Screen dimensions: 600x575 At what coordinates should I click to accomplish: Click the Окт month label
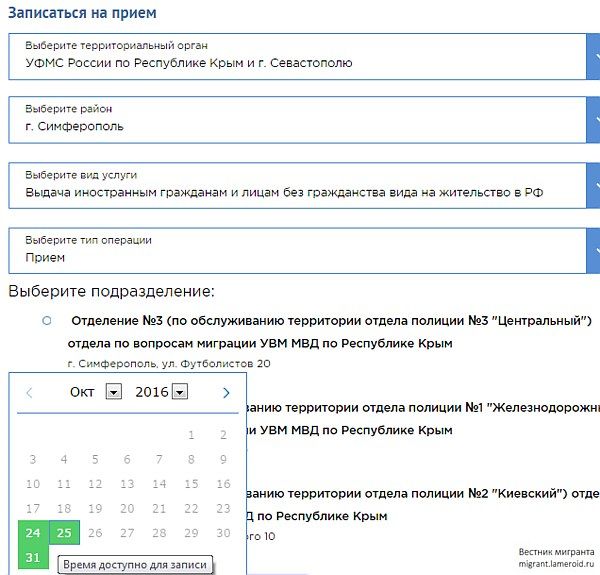pos(82,392)
